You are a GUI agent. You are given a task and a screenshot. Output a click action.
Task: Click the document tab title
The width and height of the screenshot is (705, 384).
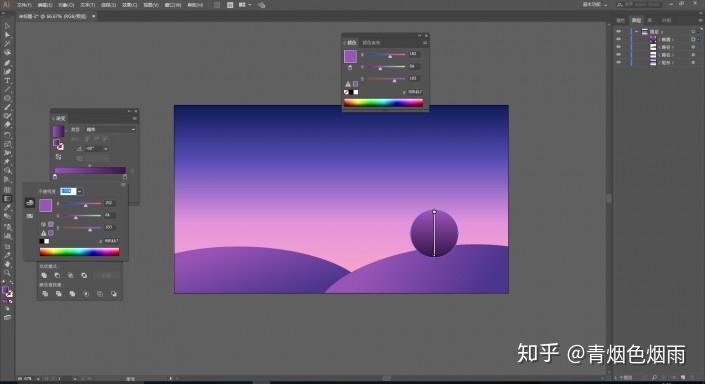[x=52, y=16]
